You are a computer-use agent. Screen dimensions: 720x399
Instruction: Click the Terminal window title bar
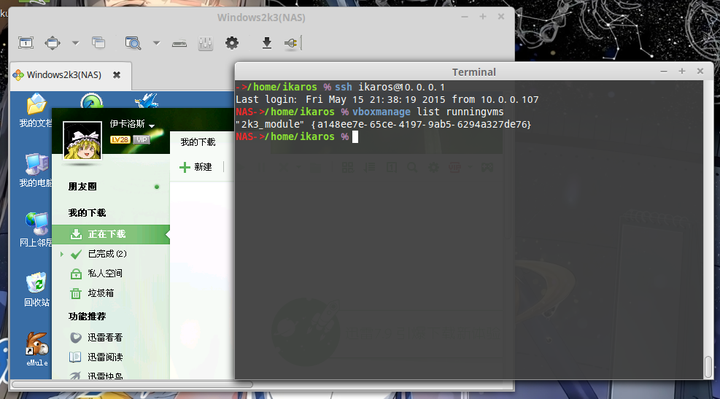(474, 72)
